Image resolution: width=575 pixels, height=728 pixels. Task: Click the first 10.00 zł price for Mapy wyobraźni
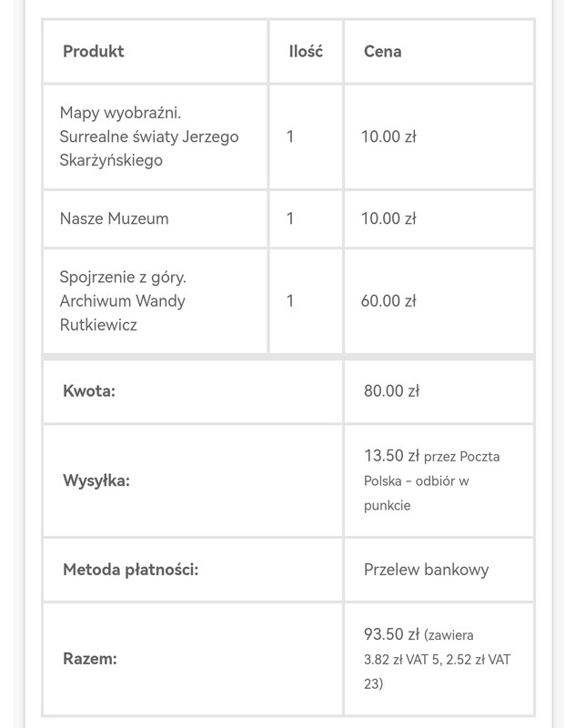pos(388,136)
